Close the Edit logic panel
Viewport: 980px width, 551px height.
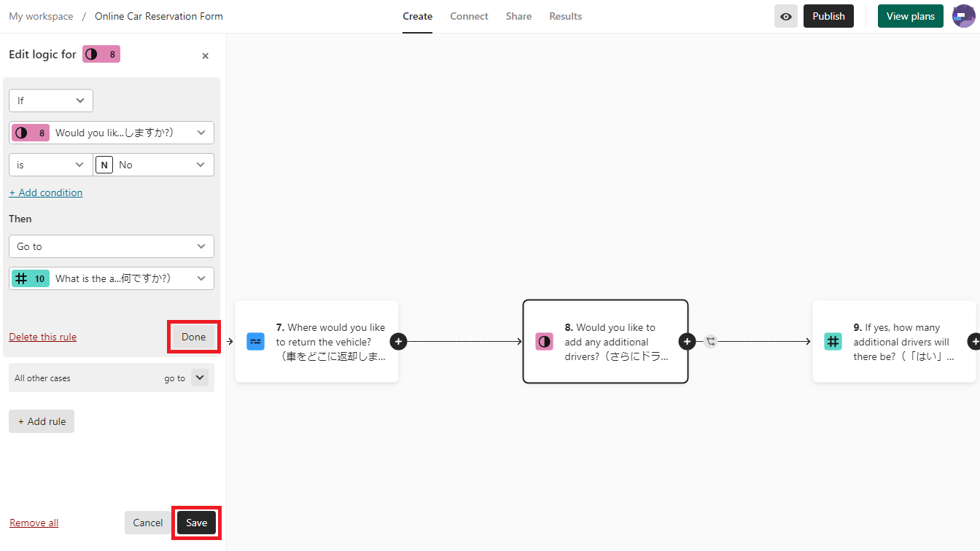tap(205, 56)
